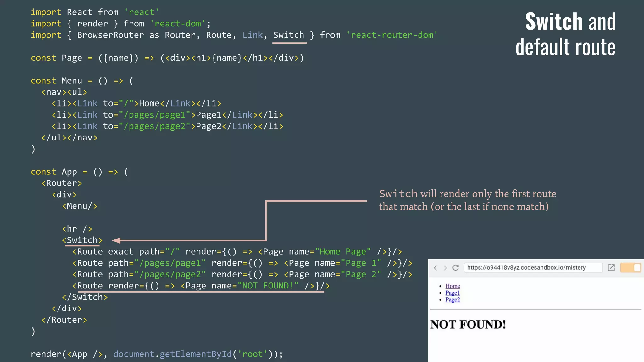
Task: Click the opening <Switch> tag in code
Action: pyautogui.click(x=82, y=240)
